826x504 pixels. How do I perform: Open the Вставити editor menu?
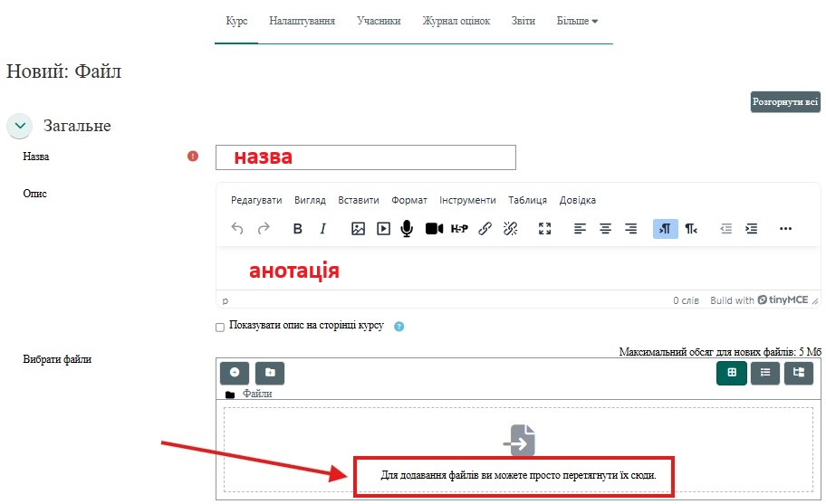point(358,200)
